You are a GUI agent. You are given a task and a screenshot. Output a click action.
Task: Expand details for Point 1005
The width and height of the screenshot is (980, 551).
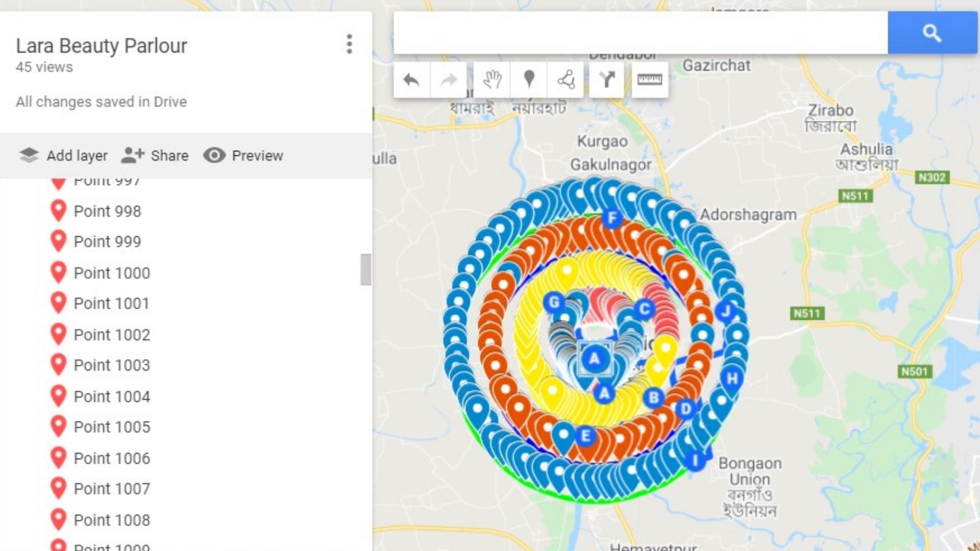coord(112,427)
